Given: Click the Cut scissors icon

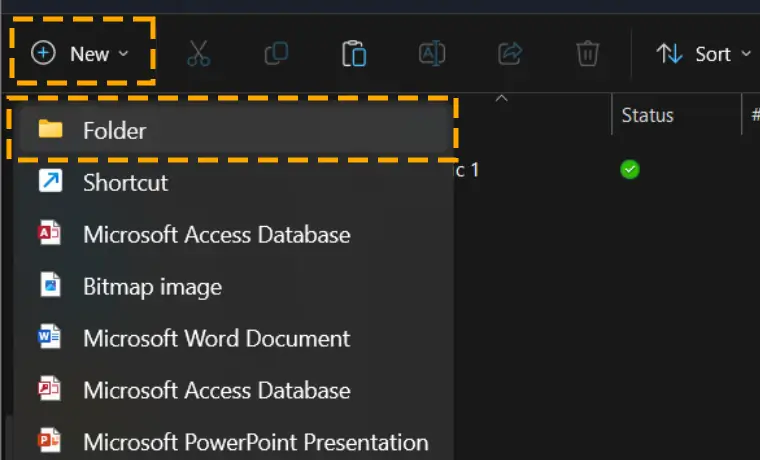Looking at the screenshot, I should (199, 53).
